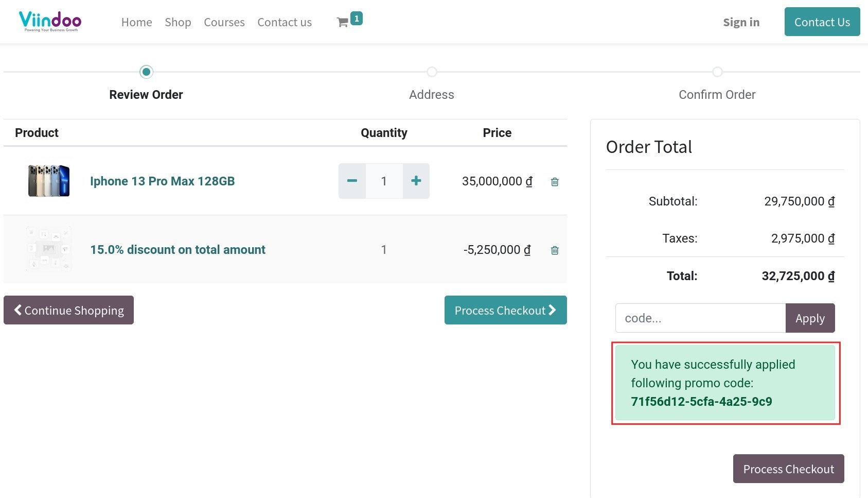The width and height of the screenshot is (868, 498).
Task: Apply the promo code
Action: [x=810, y=318]
